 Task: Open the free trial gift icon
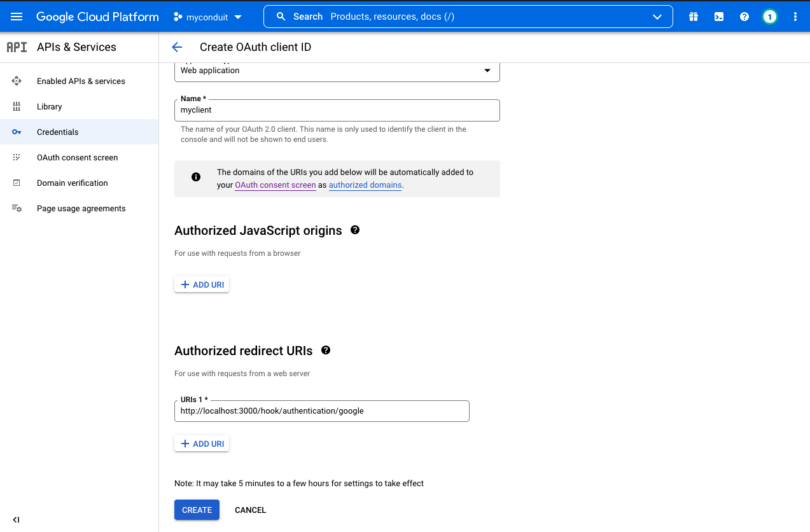pos(694,17)
